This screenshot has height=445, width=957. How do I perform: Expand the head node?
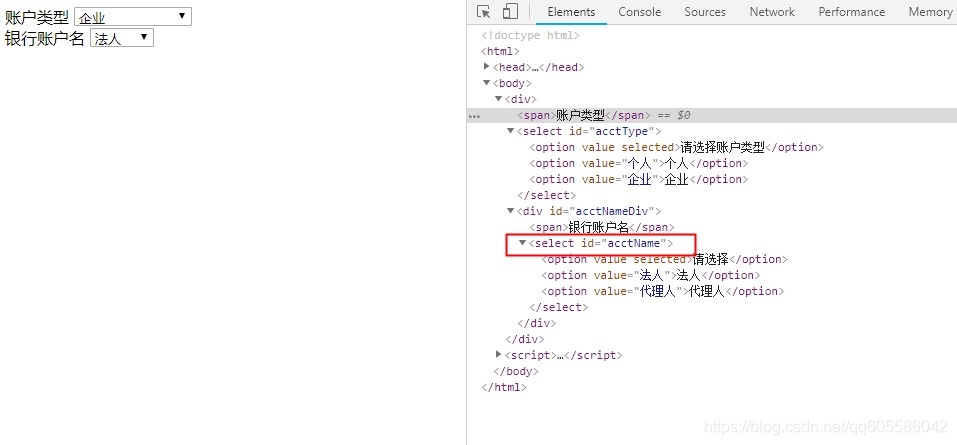pos(486,67)
